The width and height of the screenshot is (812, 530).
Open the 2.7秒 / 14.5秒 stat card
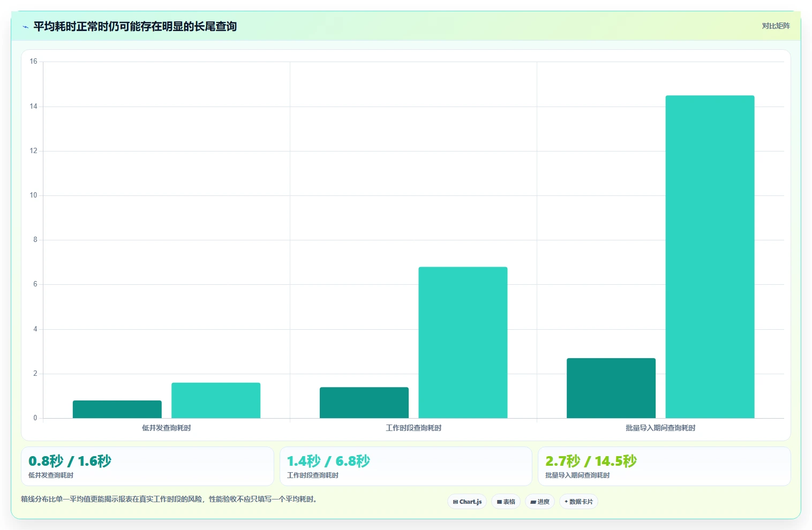coord(664,466)
